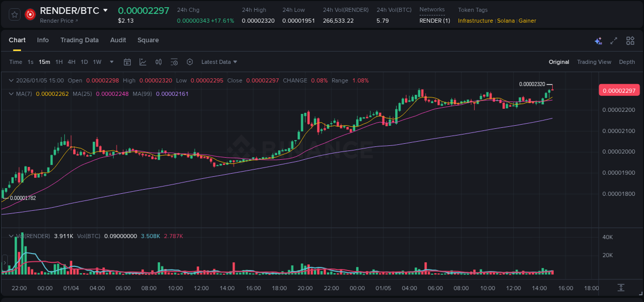Open the widgets layout icon
This screenshot has width=644, height=302.
(630, 40)
